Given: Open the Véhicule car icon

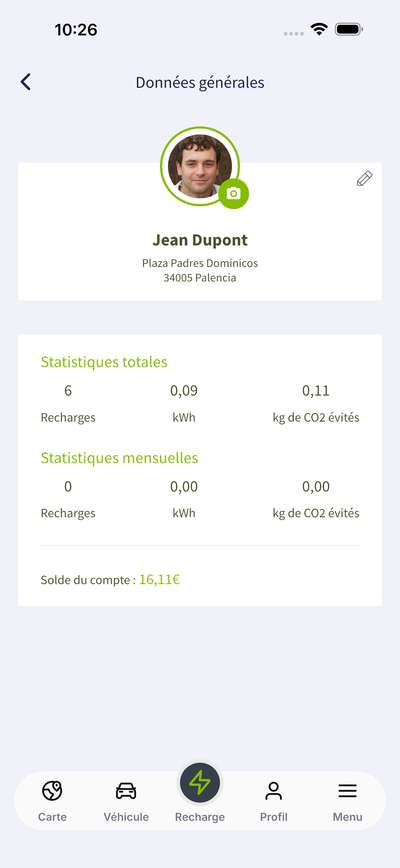Looking at the screenshot, I should [126, 791].
